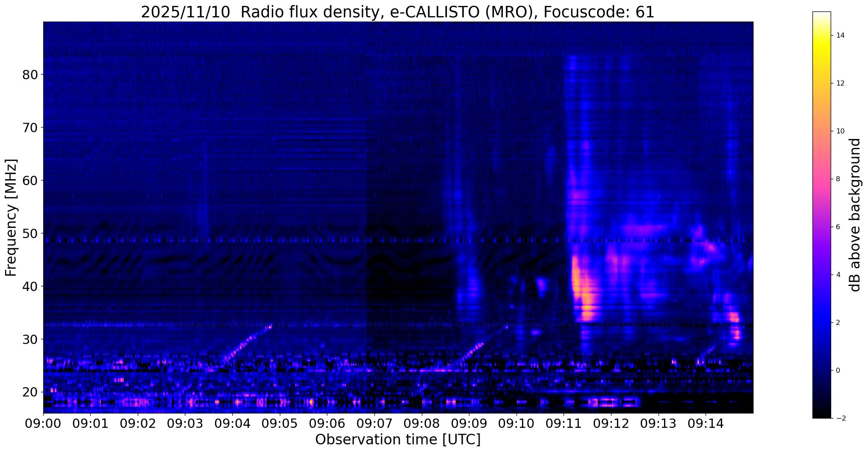
Task: Click the 09:10 time tick label
Action: tap(516, 424)
